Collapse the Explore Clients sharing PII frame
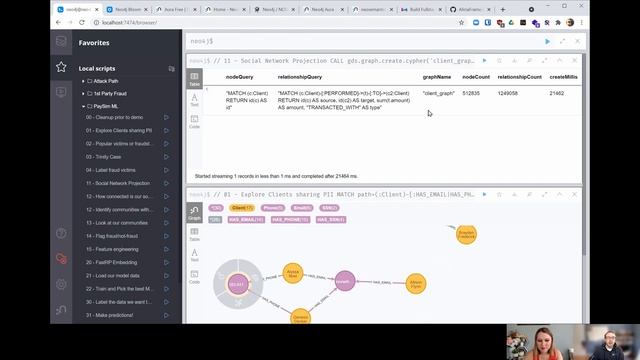Image resolution: width=640 pixels, height=360 pixels. click(560, 194)
